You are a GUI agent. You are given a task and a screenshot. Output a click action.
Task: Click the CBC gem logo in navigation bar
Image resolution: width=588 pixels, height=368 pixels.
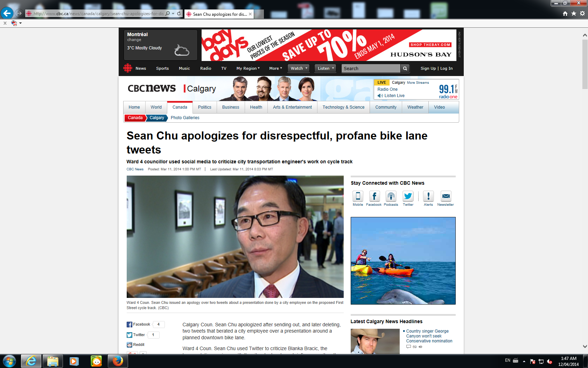point(128,68)
